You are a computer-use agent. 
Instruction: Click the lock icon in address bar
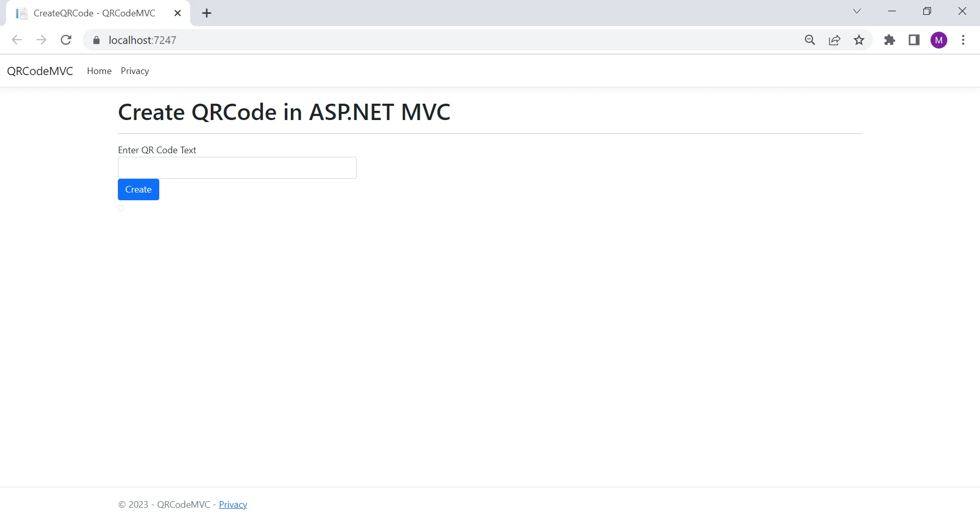[x=96, y=40]
